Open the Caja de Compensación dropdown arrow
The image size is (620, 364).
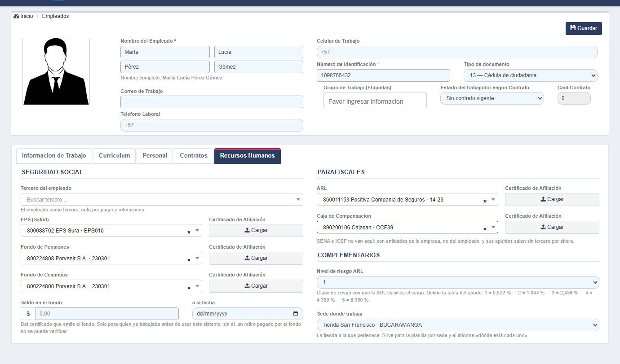pyautogui.click(x=493, y=227)
